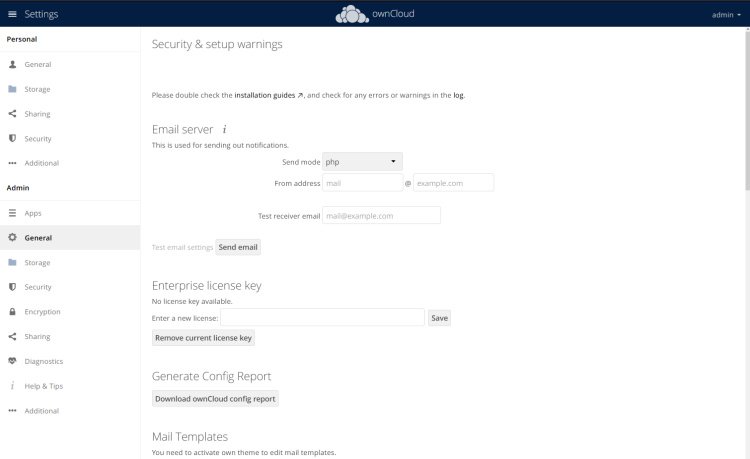Click Remove current license key

(x=203, y=338)
